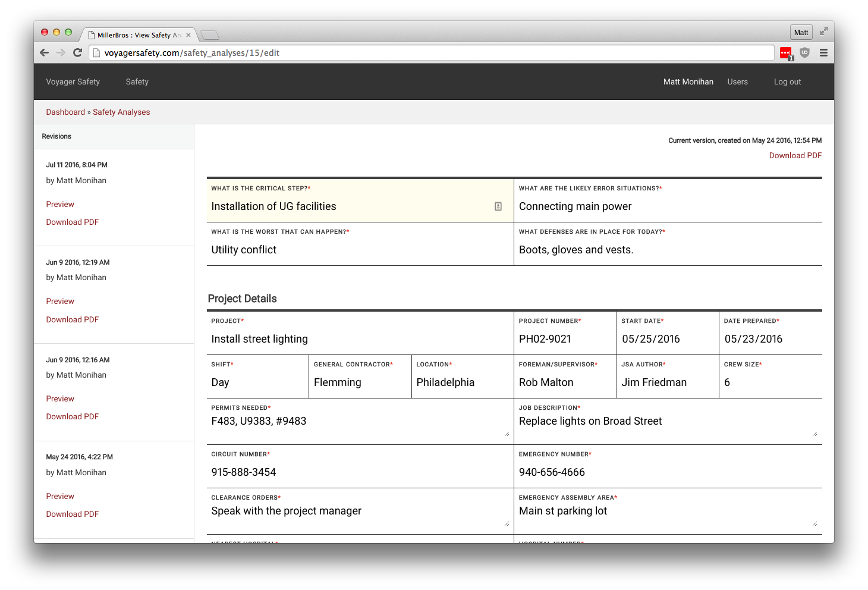Open the Users page
The image size is (868, 590).
pyautogui.click(x=738, y=82)
